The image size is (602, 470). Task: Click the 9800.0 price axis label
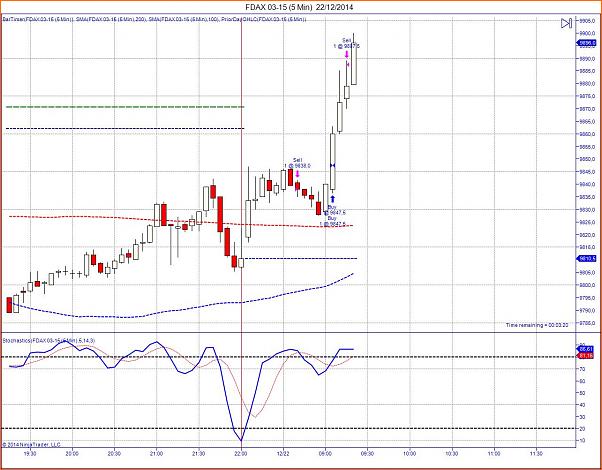[x=587, y=285]
